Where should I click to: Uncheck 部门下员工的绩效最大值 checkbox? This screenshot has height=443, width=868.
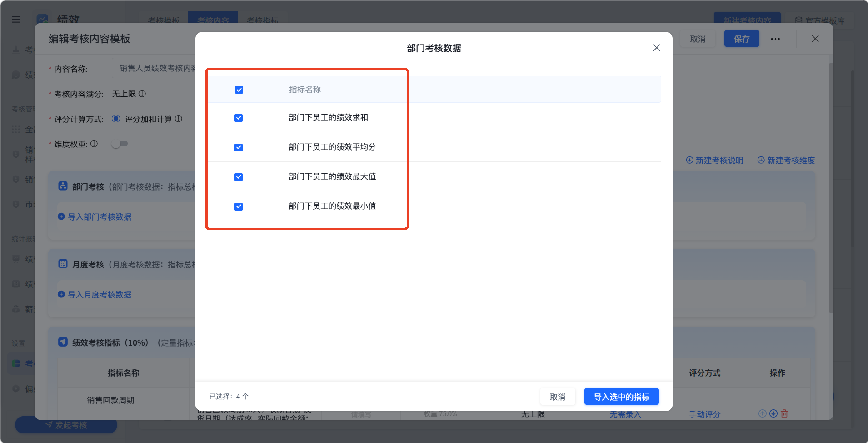[x=239, y=177]
